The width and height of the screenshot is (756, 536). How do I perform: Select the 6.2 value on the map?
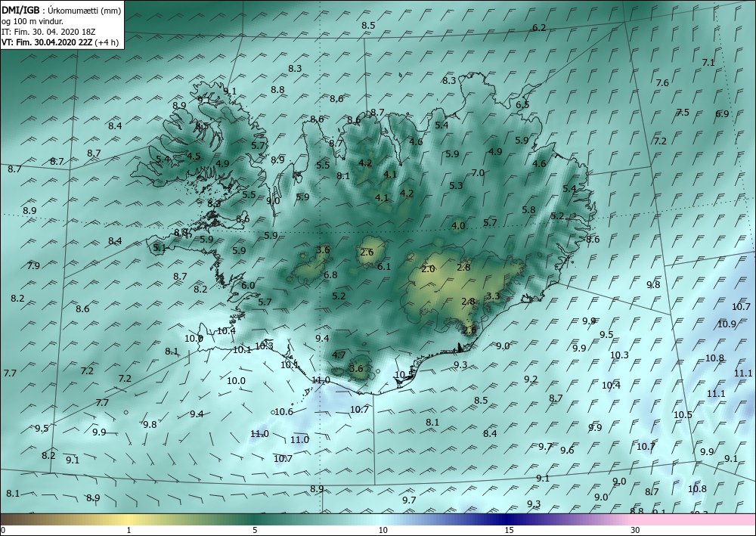539,28
